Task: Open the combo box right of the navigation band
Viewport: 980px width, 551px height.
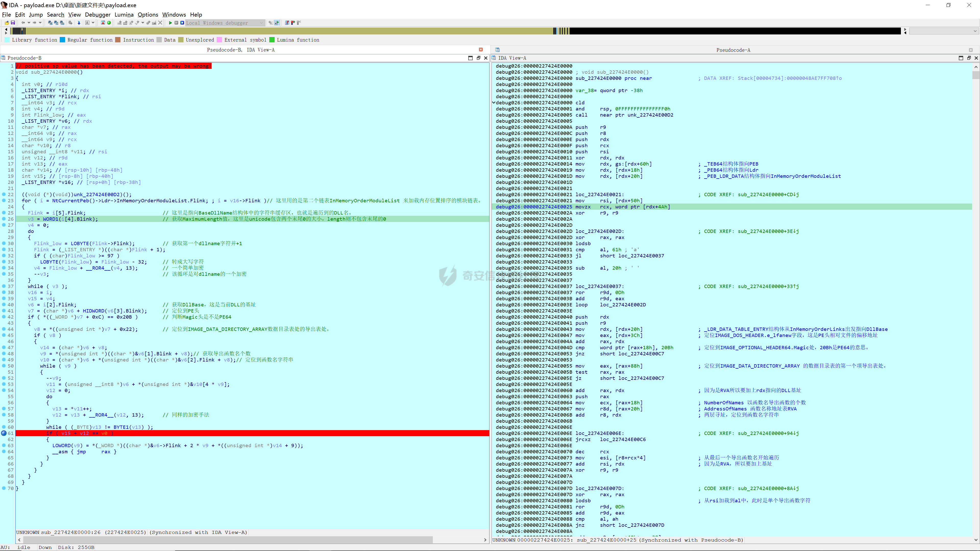Action: [x=944, y=31]
